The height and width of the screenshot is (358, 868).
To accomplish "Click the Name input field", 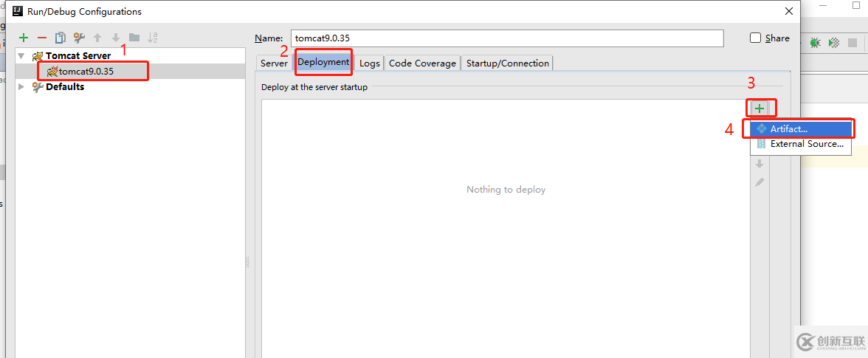I will click(506, 38).
